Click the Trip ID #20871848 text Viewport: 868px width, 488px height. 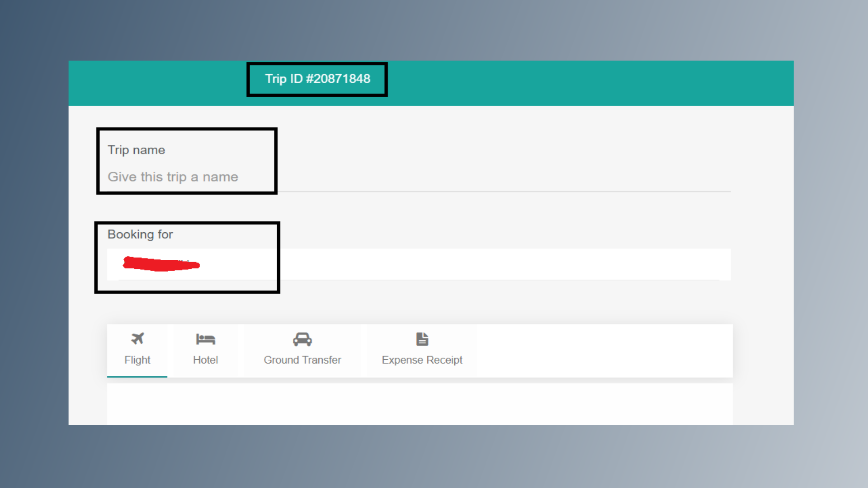pos(317,79)
